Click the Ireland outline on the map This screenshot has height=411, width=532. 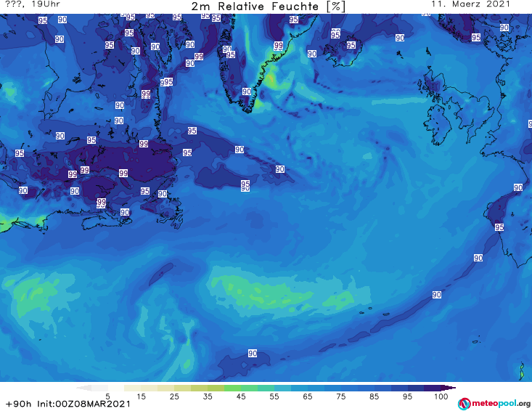tap(438, 125)
